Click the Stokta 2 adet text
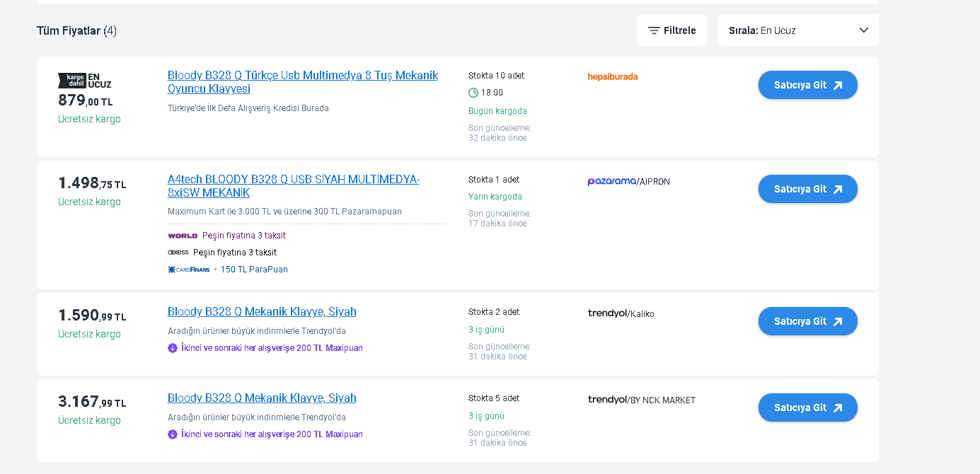The width and height of the screenshot is (980, 474). click(x=494, y=312)
